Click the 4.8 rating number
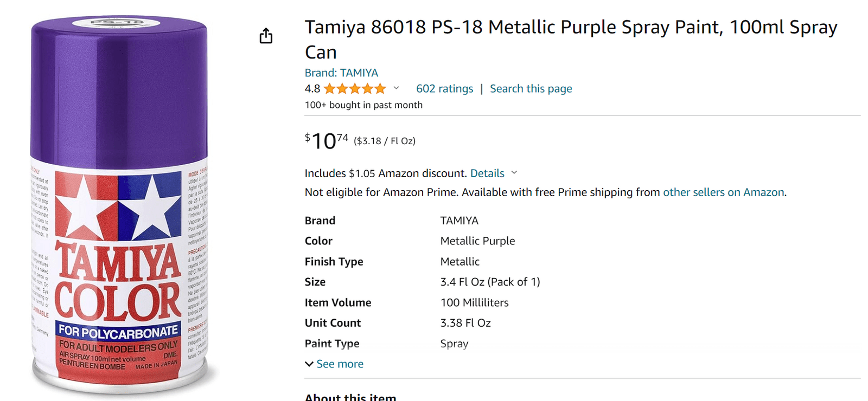The image size is (868, 401). pos(312,88)
